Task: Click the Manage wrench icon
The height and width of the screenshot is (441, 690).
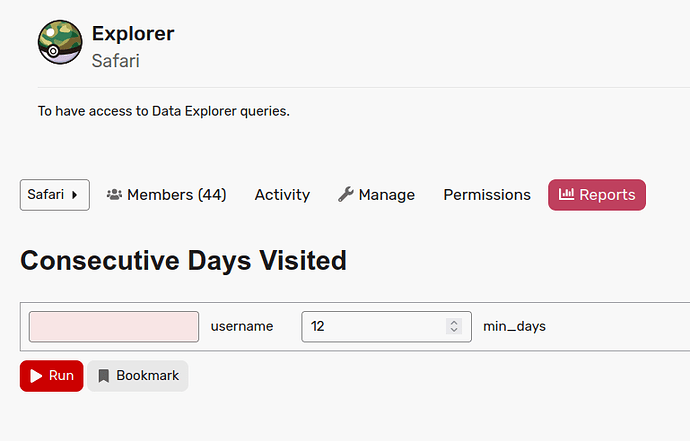Action: pyautogui.click(x=346, y=194)
